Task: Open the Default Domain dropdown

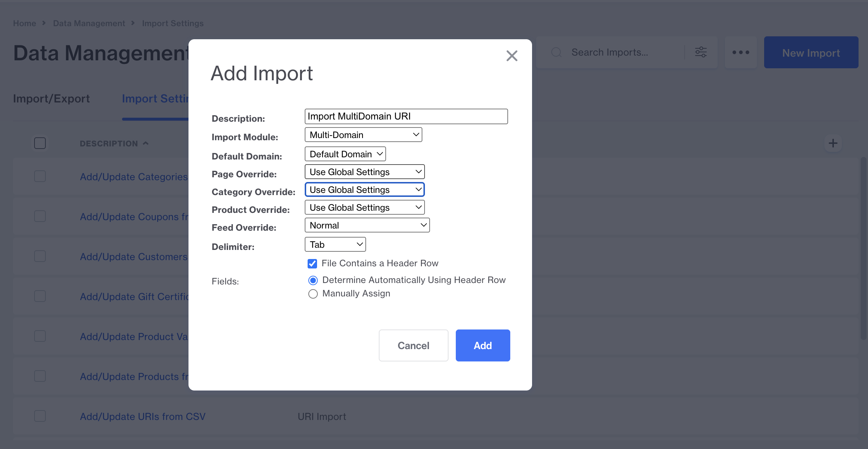Action: click(x=345, y=154)
